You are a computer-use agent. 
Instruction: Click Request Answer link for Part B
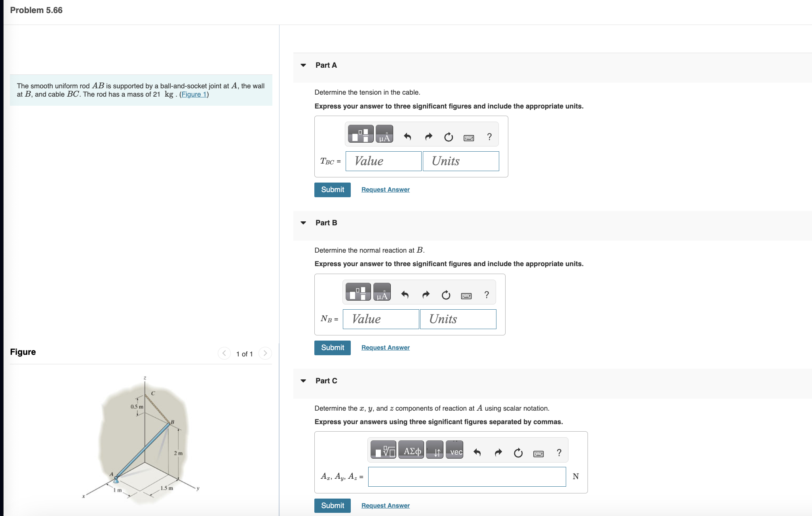(385, 348)
